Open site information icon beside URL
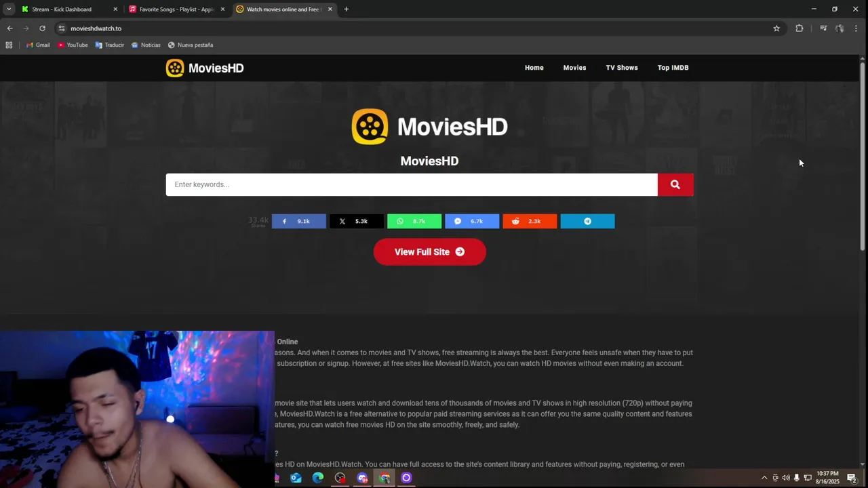This screenshot has height=488, width=868. (62, 28)
